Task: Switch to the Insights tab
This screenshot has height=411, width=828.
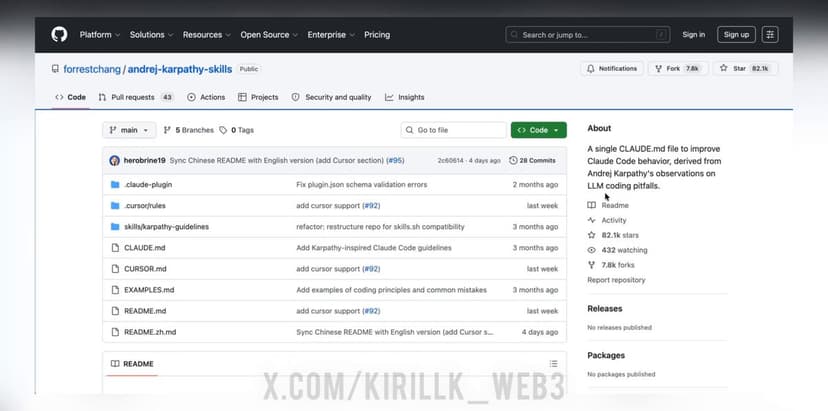Action: 404,97
